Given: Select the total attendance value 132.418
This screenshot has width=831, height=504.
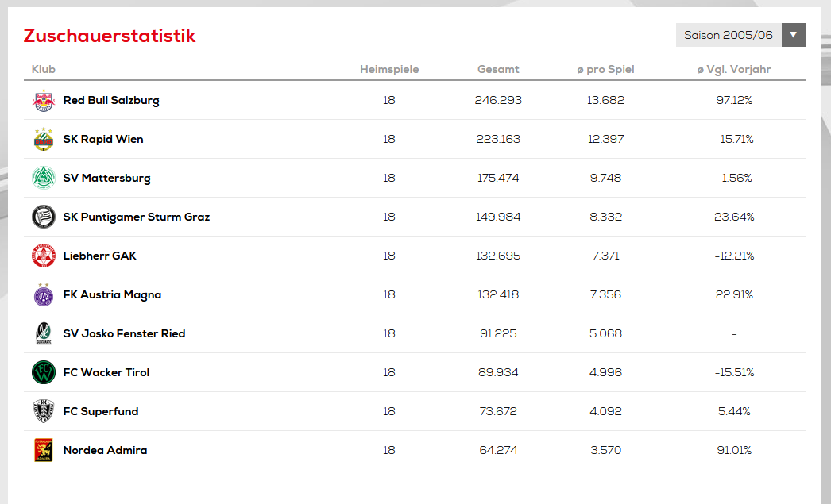Looking at the screenshot, I should [498, 294].
